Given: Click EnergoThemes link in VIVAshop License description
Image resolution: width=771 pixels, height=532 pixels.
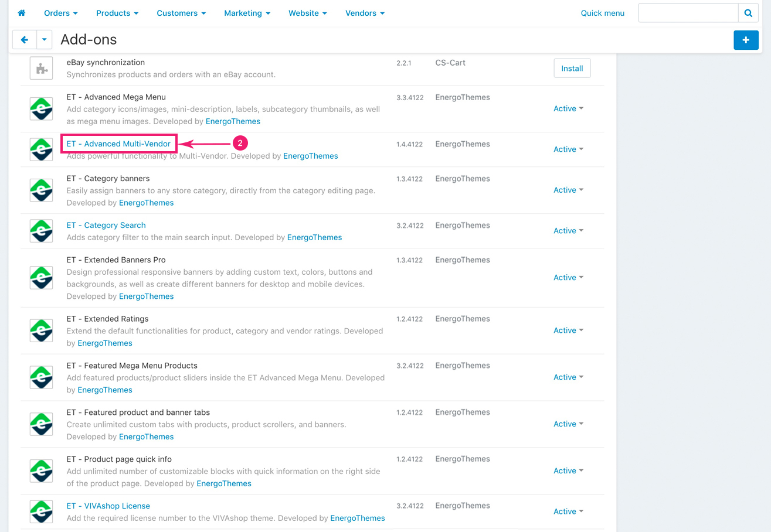Looking at the screenshot, I should pos(358,518).
